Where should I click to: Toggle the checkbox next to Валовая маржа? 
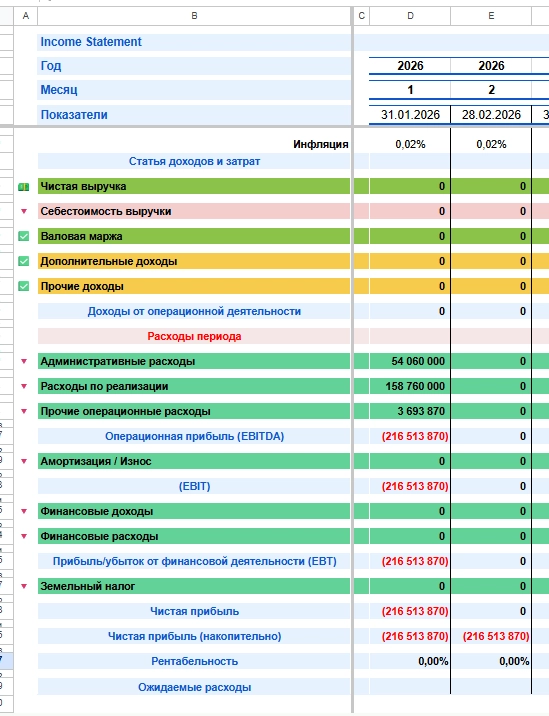[x=23, y=236]
